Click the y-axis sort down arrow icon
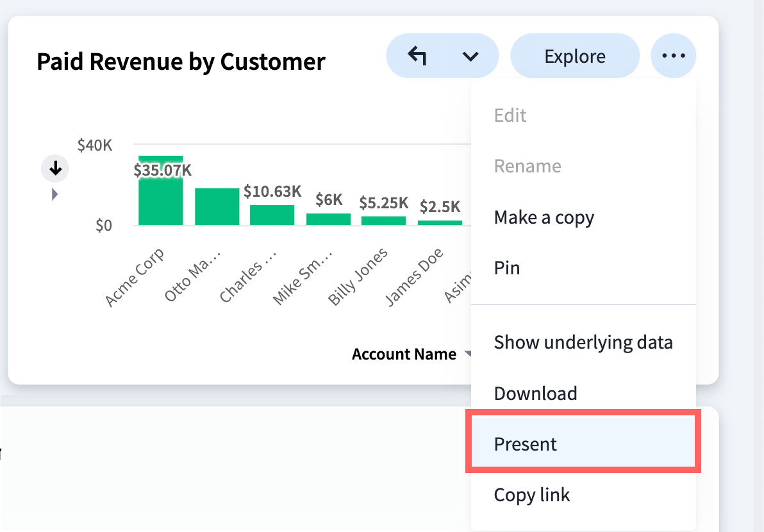This screenshot has width=764, height=532. click(55, 169)
